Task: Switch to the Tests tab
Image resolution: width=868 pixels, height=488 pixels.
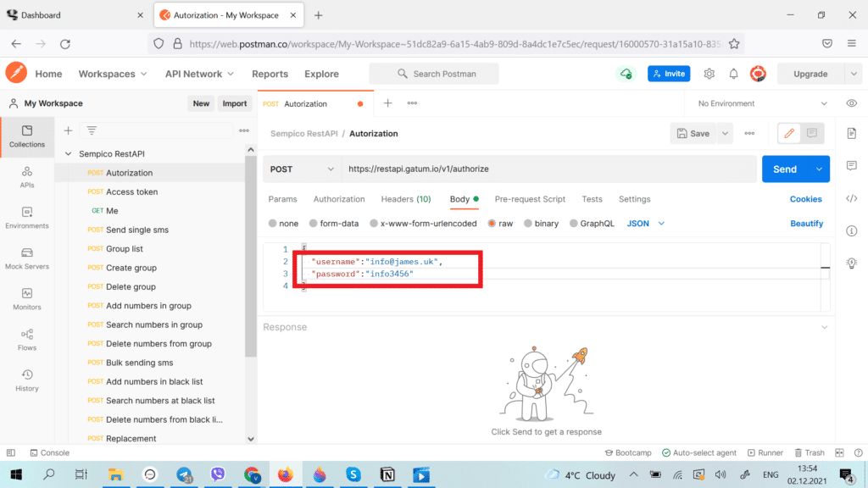Action: click(x=592, y=198)
